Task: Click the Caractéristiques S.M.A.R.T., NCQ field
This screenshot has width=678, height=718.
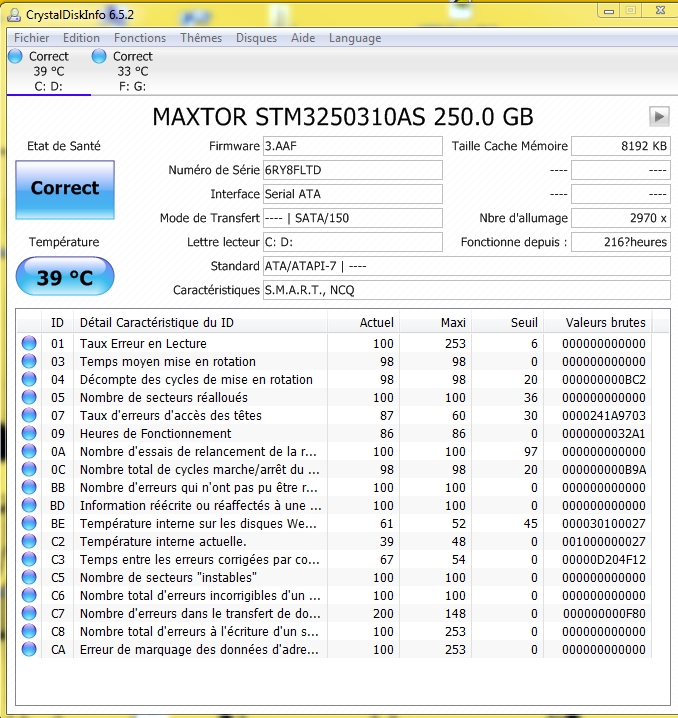Action: click(466, 290)
